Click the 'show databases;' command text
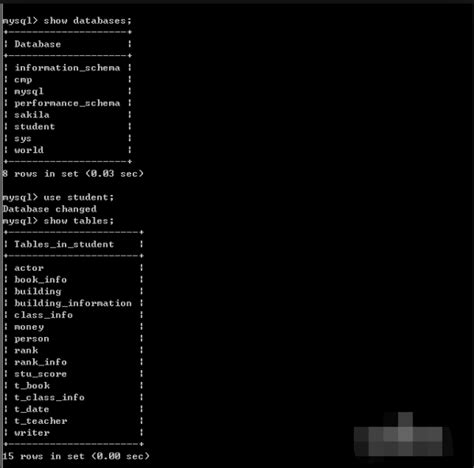 tap(88, 21)
